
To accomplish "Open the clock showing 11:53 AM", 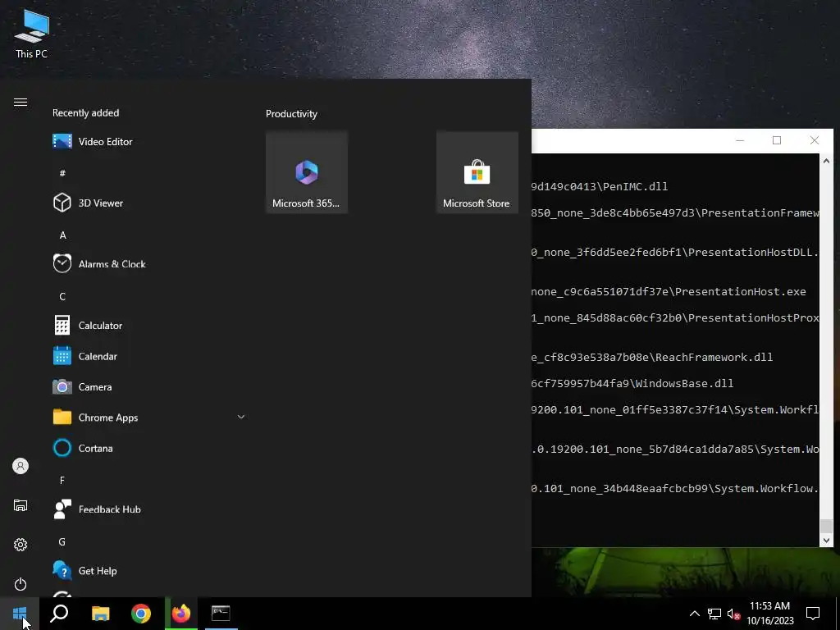I will [769, 614].
